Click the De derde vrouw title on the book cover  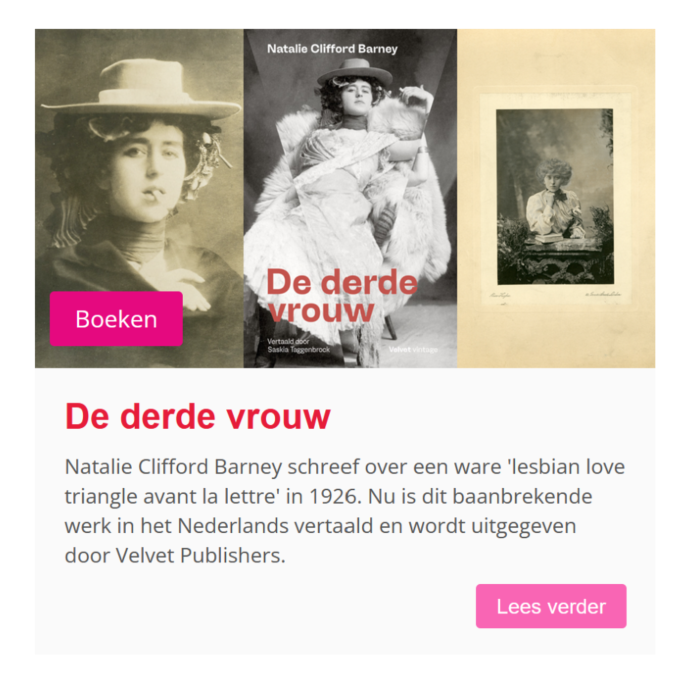click(x=342, y=296)
